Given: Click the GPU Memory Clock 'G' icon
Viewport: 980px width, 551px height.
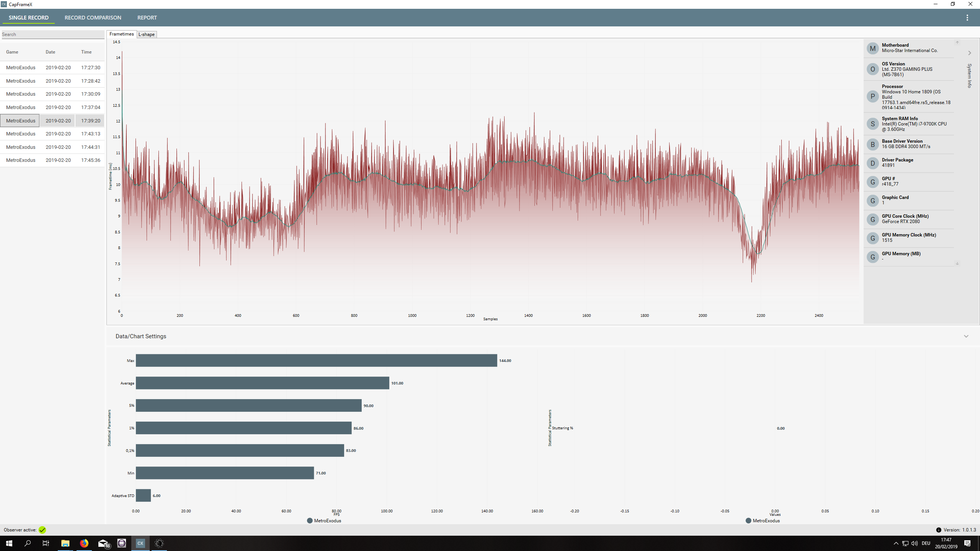Looking at the screenshot, I should click(x=872, y=238).
